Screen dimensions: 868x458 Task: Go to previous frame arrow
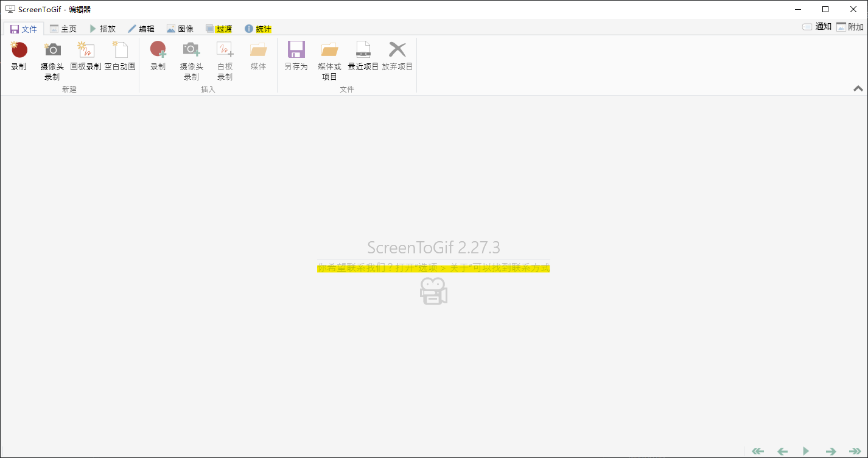coord(783,451)
